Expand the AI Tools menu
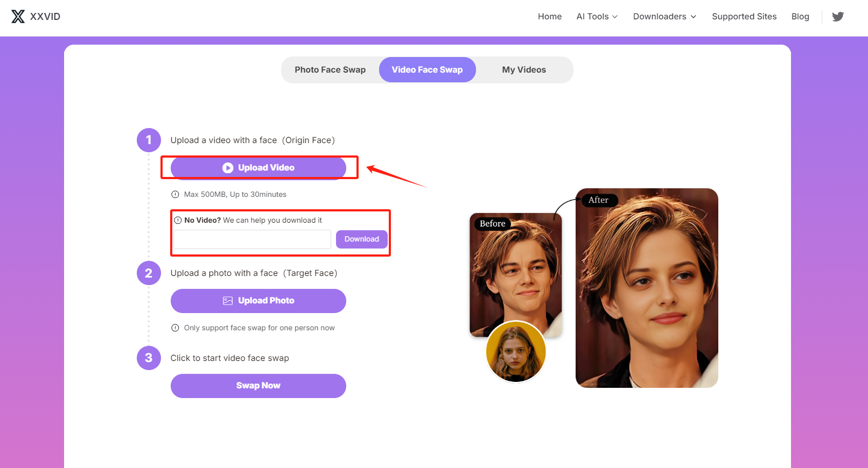 [x=597, y=17]
